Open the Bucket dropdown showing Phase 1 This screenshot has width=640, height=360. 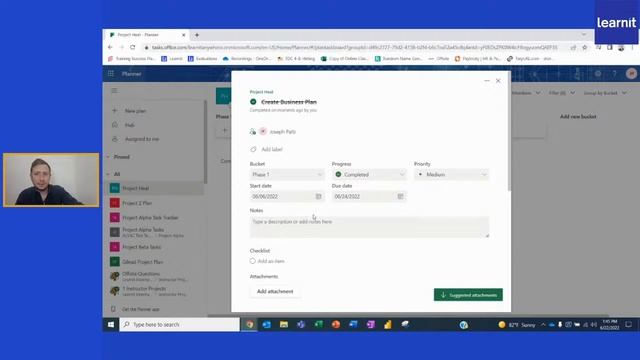[x=287, y=174]
